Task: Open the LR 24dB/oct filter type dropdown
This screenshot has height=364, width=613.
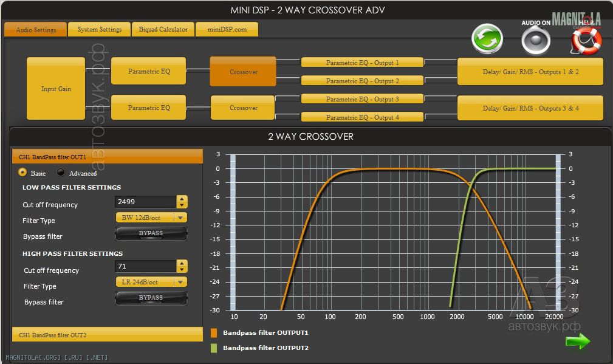Action: point(152,282)
